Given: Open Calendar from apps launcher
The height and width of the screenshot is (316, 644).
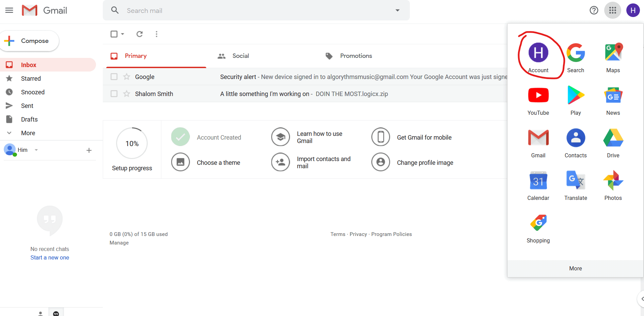Looking at the screenshot, I should click(538, 185).
